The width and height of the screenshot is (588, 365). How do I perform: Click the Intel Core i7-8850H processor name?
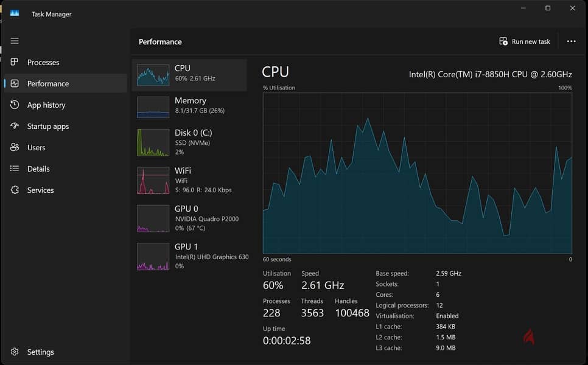click(491, 74)
